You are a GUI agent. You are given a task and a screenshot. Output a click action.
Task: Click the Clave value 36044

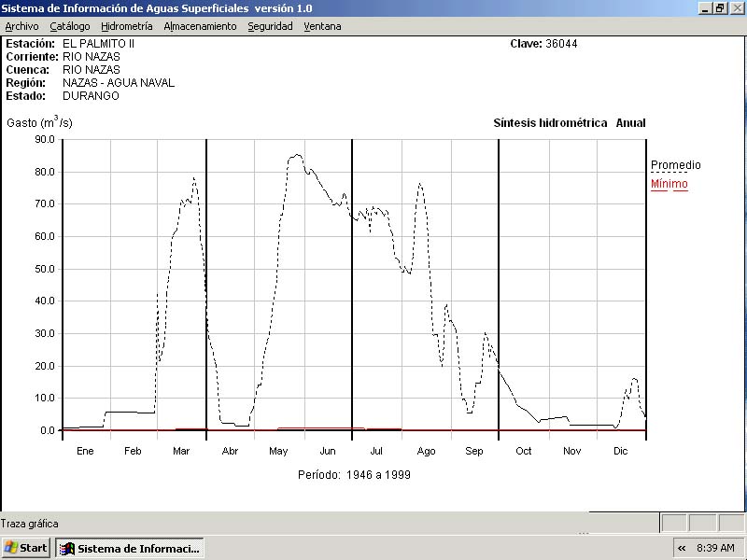pyautogui.click(x=561, y=44)
